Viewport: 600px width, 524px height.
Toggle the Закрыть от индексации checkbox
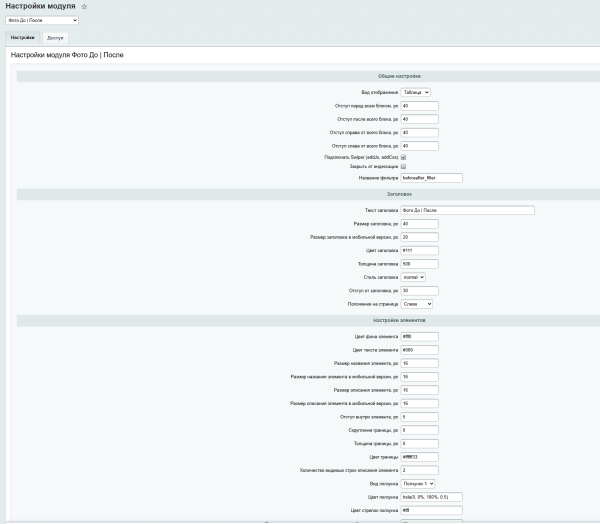click(403, 167)
